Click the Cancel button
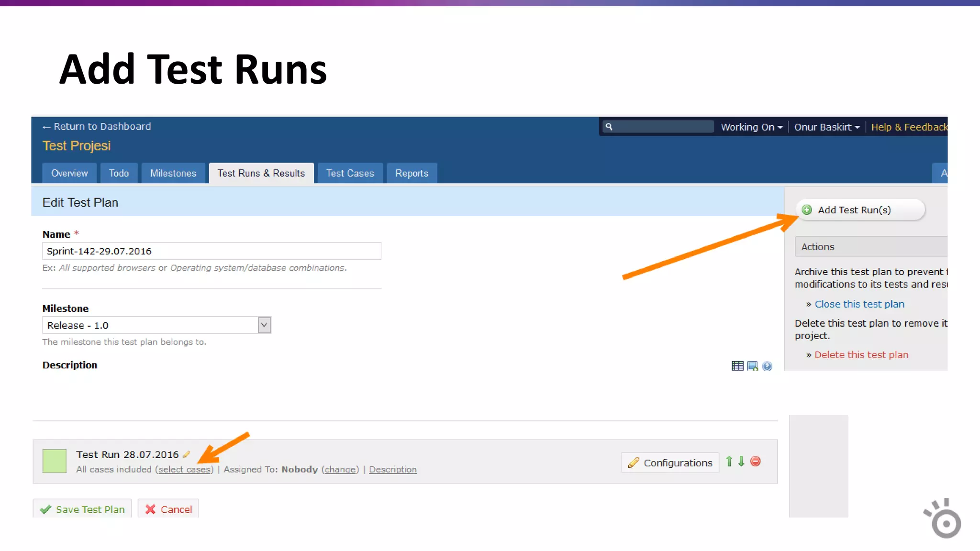 [x=168, y=509]
